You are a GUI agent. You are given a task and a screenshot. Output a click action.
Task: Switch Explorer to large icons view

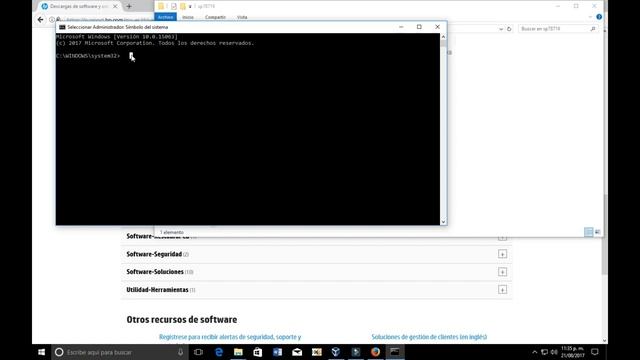pyautogui.click(x=598, y=232)
